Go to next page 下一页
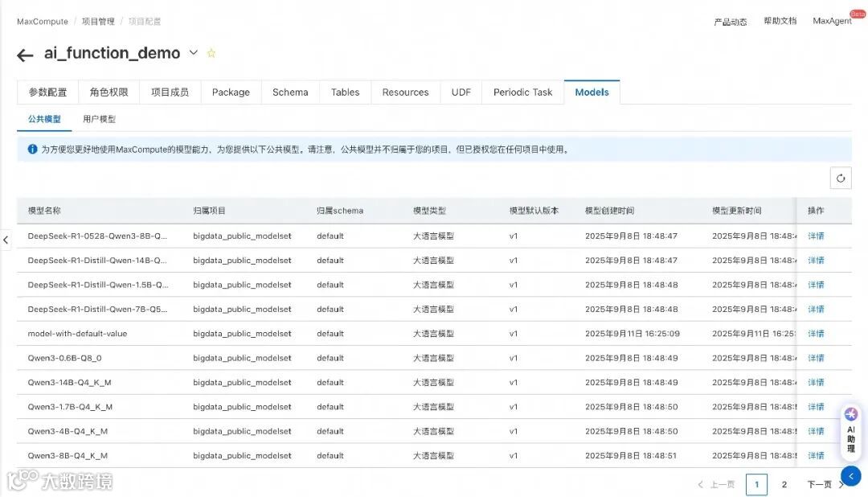Image resolution: width=868 pixels, height=497 pixels. tap(825, 484)
